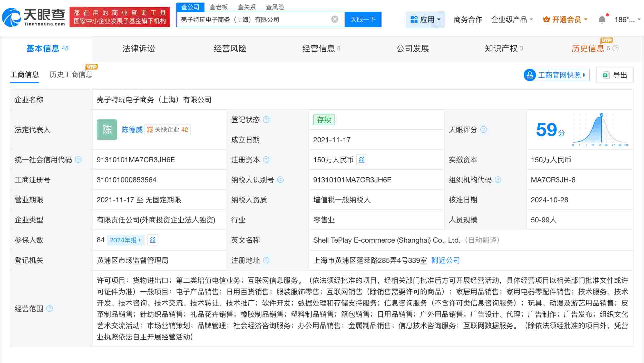Click the question mark icon beside 经营范围
The width and height of the screenshot is (644, 363).
(x=50, y=309)
